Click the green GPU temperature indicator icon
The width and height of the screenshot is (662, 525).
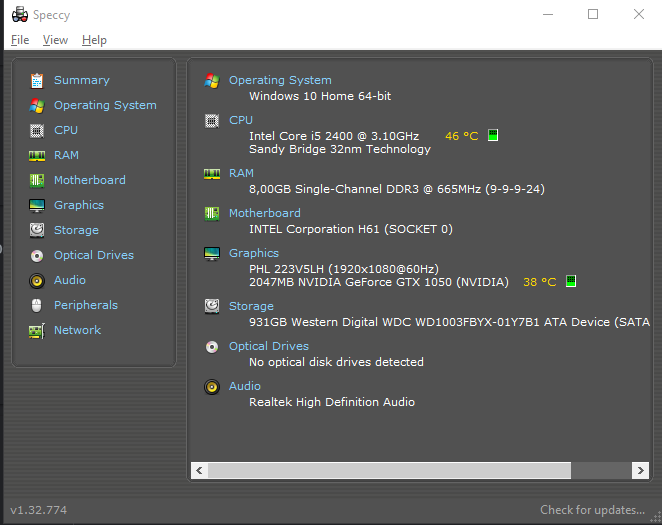(571, 281)
